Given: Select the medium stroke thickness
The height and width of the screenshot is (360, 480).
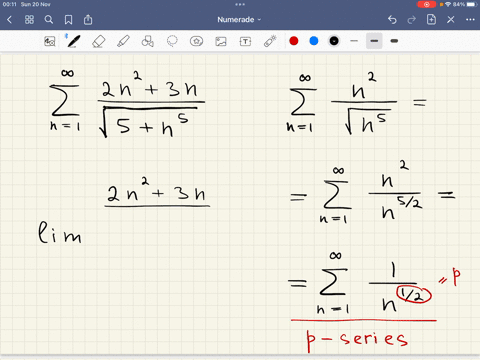Looking at the screenshot, I should click(x=374, y=41).
